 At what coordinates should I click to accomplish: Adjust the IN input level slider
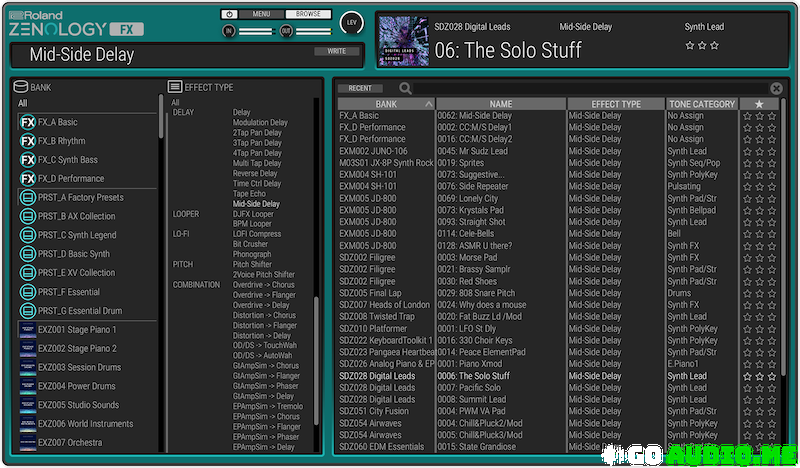255,32
